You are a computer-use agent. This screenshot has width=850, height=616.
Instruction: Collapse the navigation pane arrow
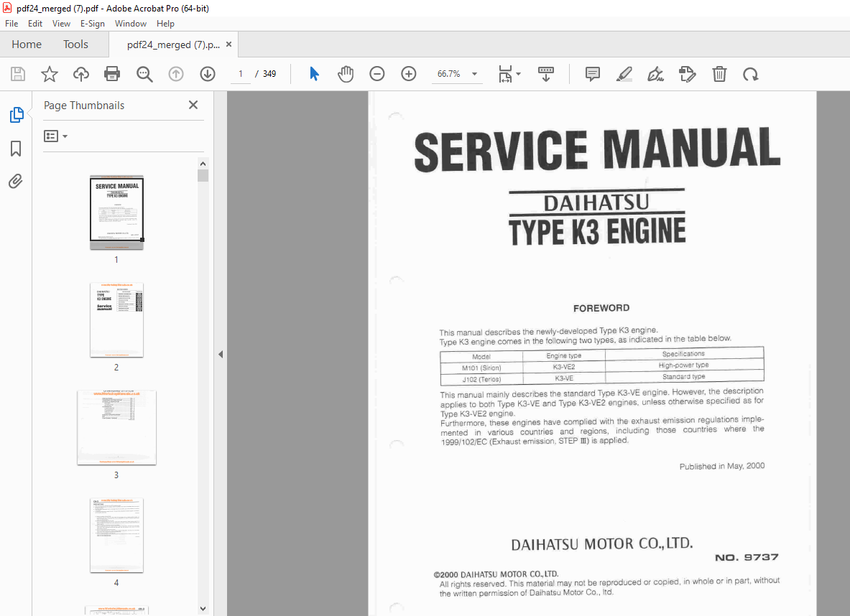point(221,355)
